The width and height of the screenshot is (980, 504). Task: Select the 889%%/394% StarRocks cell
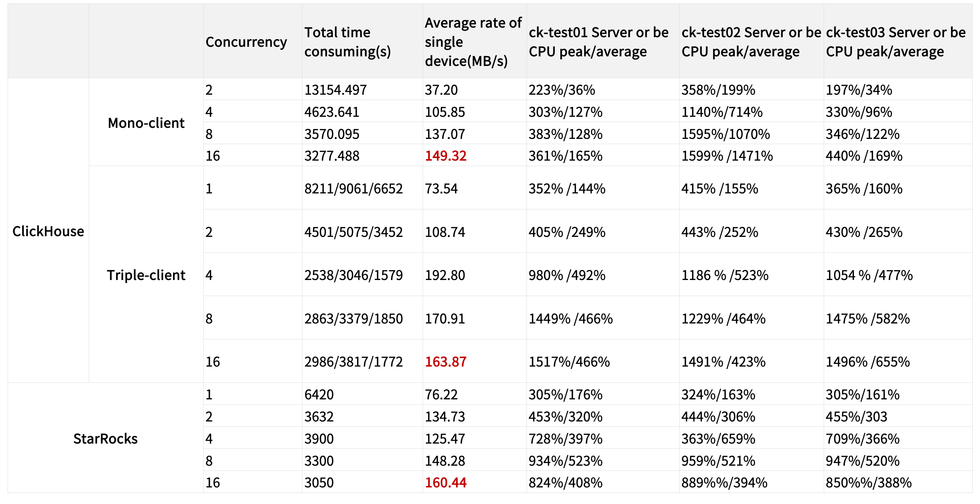751,482
